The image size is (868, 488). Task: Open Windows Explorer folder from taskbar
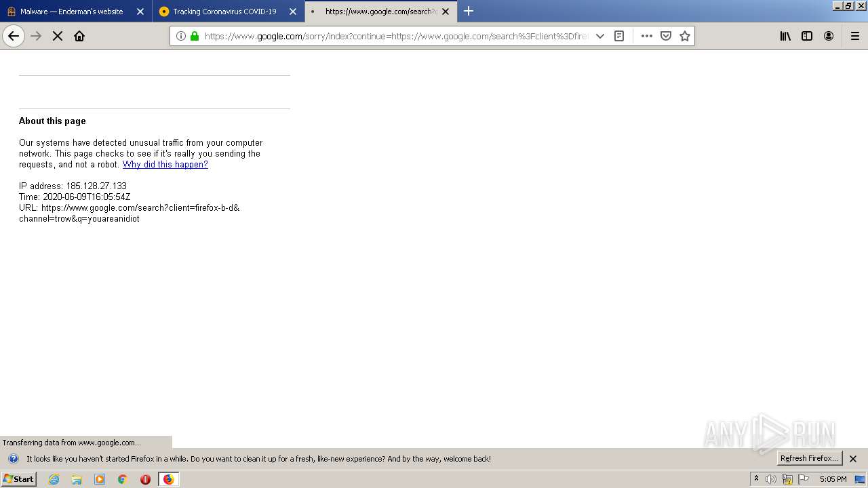[x=77, y=479]
